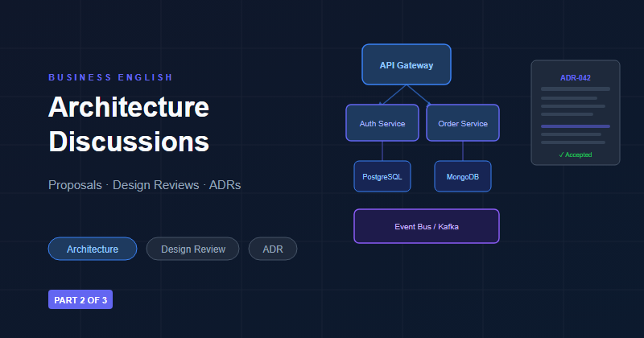The width and height of the screenshot is (644, 338).
Task: Select the Design Review pill tag
Action: (x=192, y=249)
